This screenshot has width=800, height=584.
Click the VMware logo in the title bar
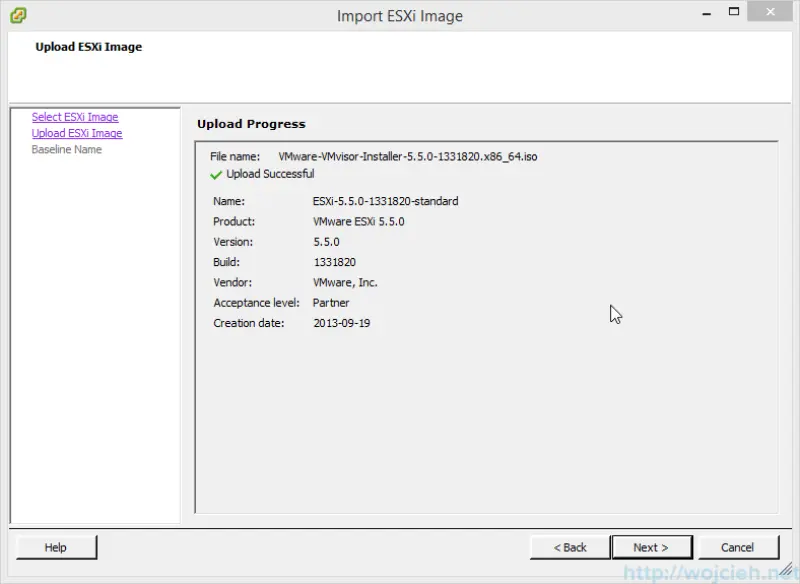click(15, 15)
